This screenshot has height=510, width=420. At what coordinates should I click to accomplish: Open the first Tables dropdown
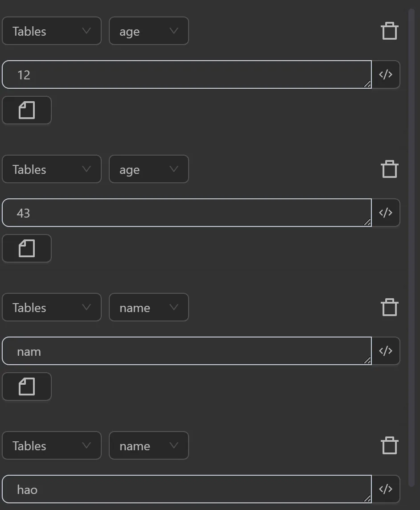pos(51,31)
